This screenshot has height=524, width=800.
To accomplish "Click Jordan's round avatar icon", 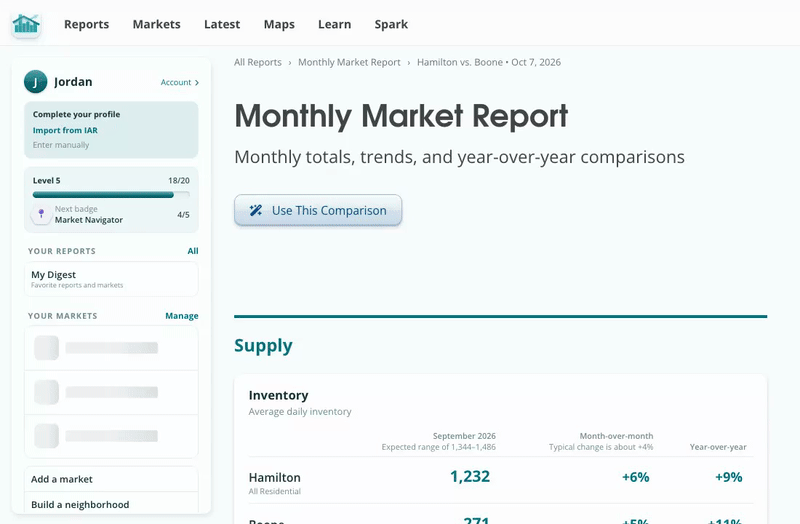I will point(35,82).
